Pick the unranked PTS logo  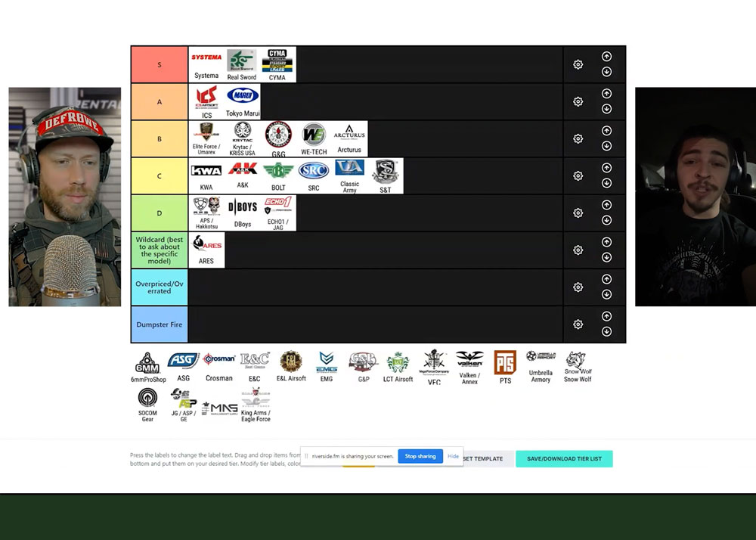(505, 368)
